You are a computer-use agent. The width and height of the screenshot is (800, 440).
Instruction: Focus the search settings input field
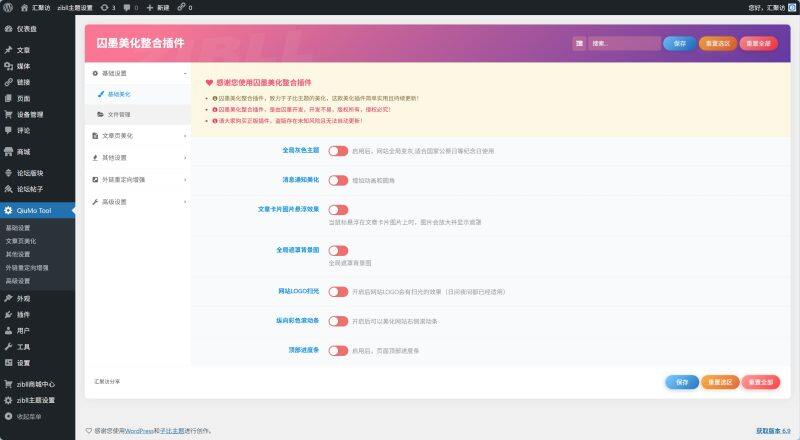pos(624,43)
